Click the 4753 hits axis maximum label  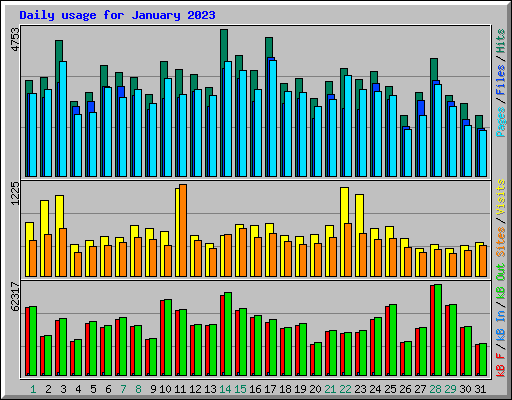[16, 40]
